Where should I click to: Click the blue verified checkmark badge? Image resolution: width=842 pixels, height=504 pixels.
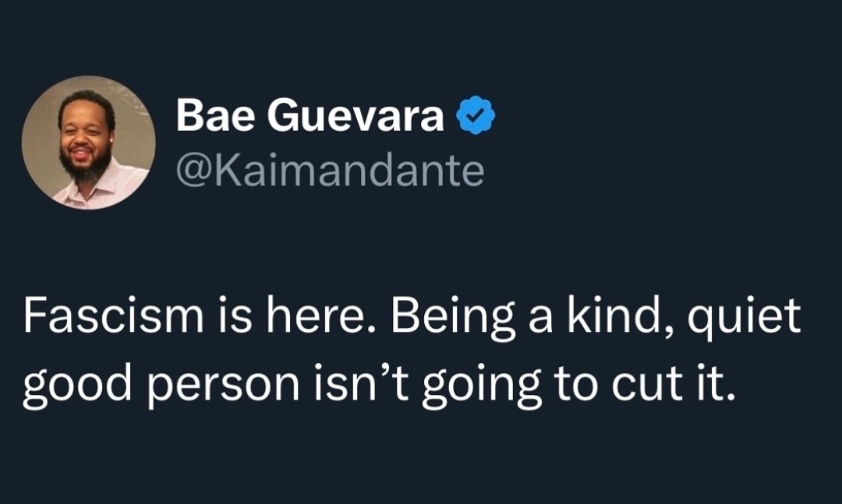coord(476,115)
